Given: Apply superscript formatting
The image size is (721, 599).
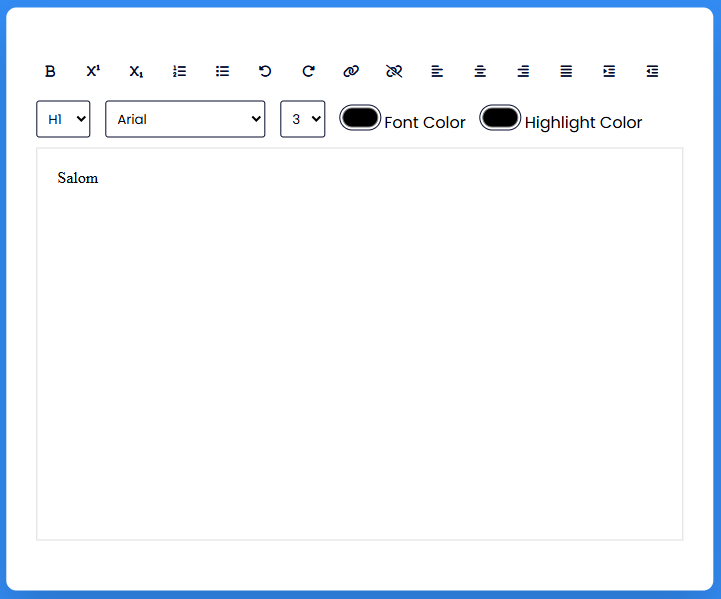Looking at the screenshot, I should [93, 71].
